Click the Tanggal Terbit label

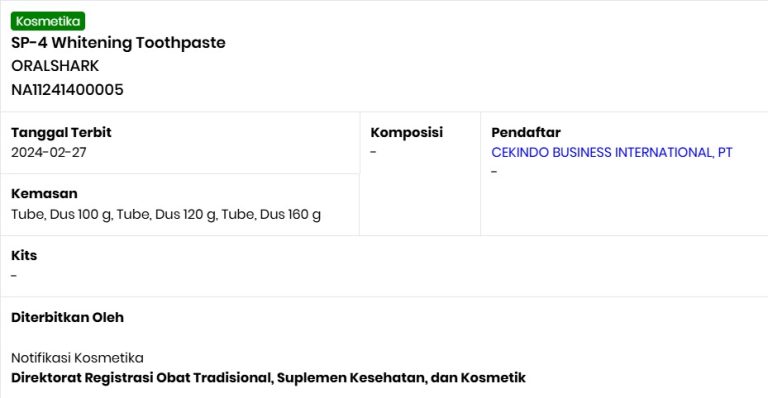61,132
